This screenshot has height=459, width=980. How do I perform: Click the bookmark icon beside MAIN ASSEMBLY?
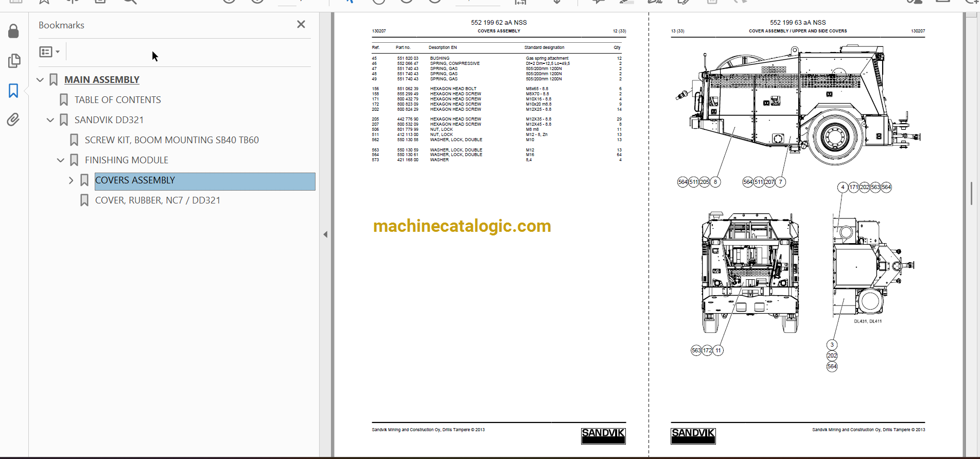[x=54, y=80]
